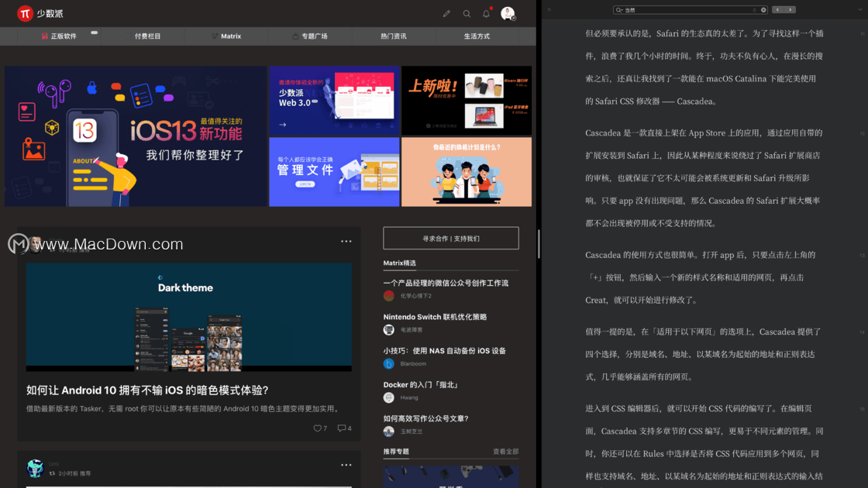Clear the find field with the x icon
The width and height of the screenshot is (868, 488).
pos(763,10)
